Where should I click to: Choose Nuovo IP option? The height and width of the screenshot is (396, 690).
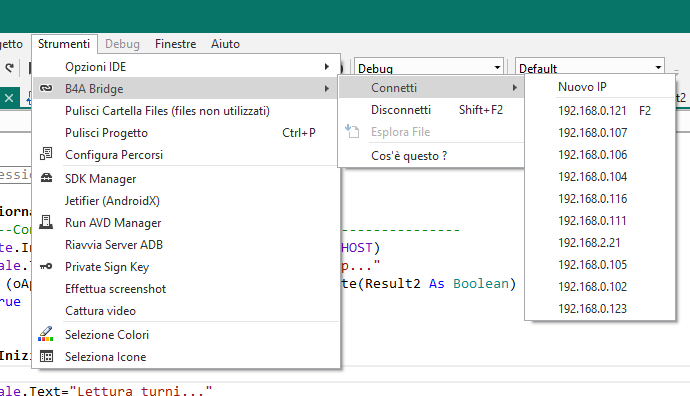pyautogui.click(x=600, y=87)
